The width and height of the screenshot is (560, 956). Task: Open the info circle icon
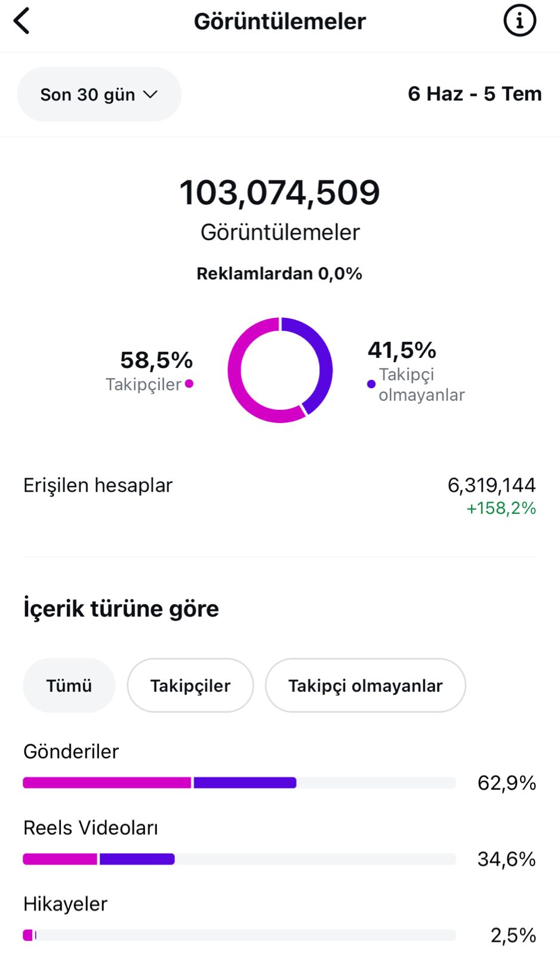coord(519,22)
